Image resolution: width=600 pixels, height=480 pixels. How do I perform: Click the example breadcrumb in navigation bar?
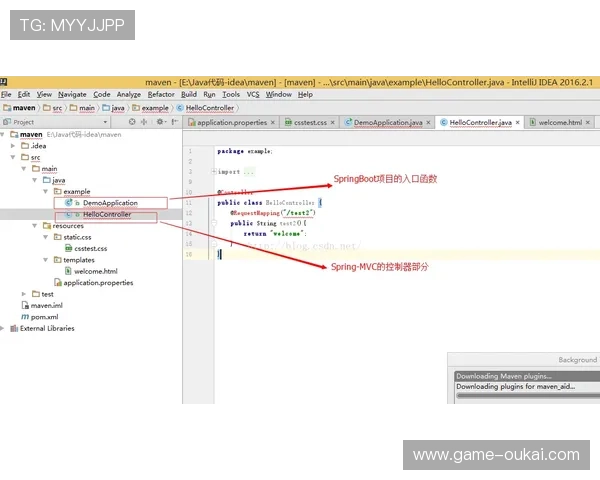point(155,107)
